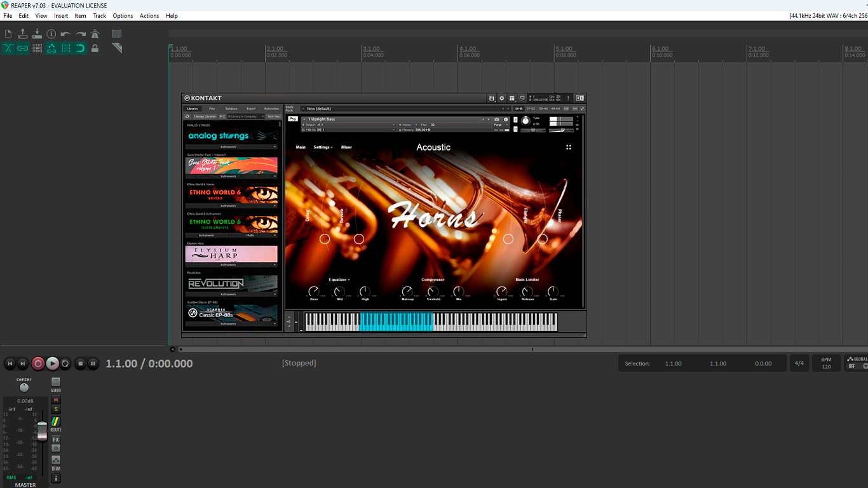The height and width of the screenshot is (488, 868).
Task: Select the Automation tab in Kontakt browser
Action: tap(271, 109)
